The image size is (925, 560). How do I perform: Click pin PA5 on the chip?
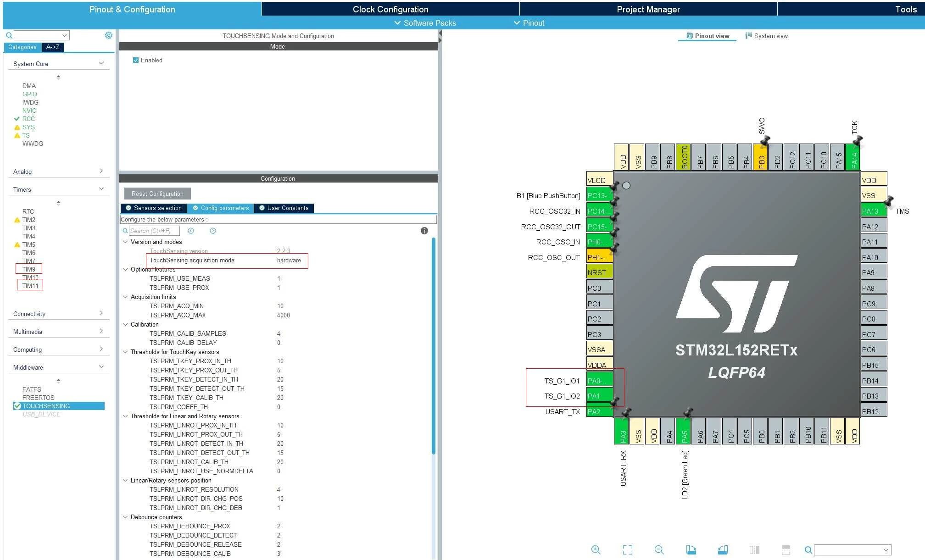684,431
